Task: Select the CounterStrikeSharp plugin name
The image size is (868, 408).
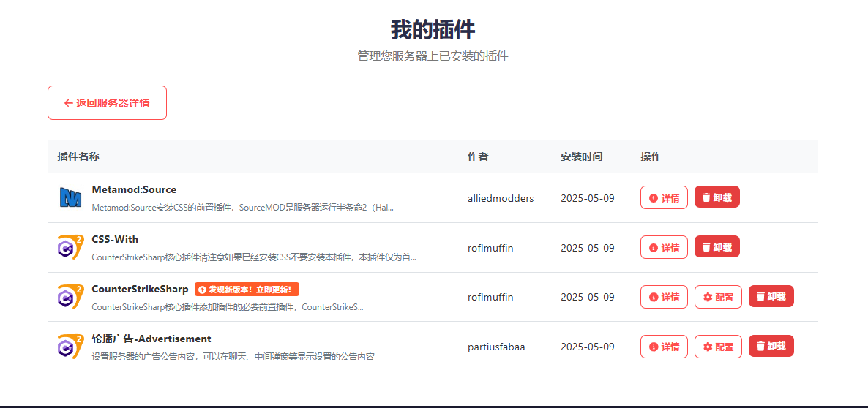Action: tap(140, 289)
